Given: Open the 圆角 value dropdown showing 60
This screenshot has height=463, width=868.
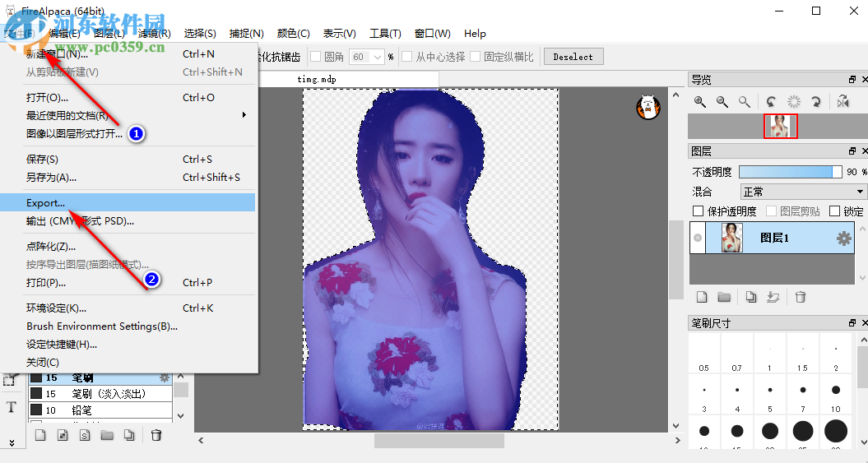Looking at the screenshot, I should coord(366,57).
